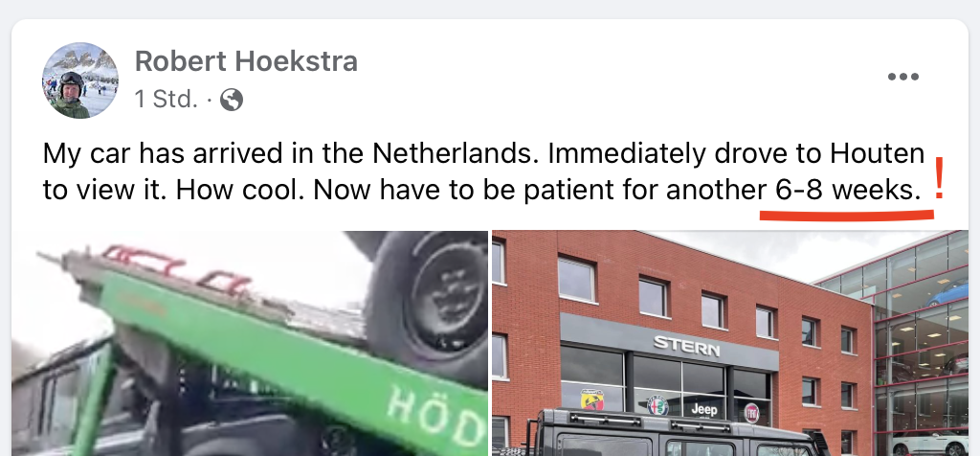Image resolution: width=980 pixels, height=456 pixels.
Task: Open the three-dots post options menu
Action: (903, 77)
